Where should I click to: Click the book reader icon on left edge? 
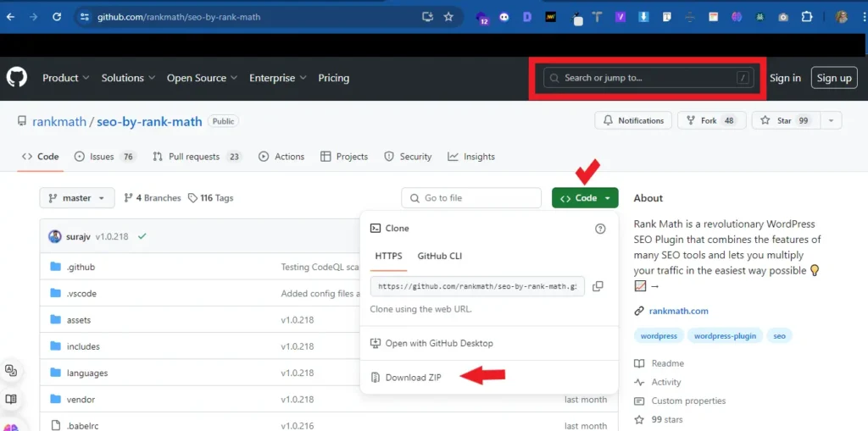(x=10, y=399)
